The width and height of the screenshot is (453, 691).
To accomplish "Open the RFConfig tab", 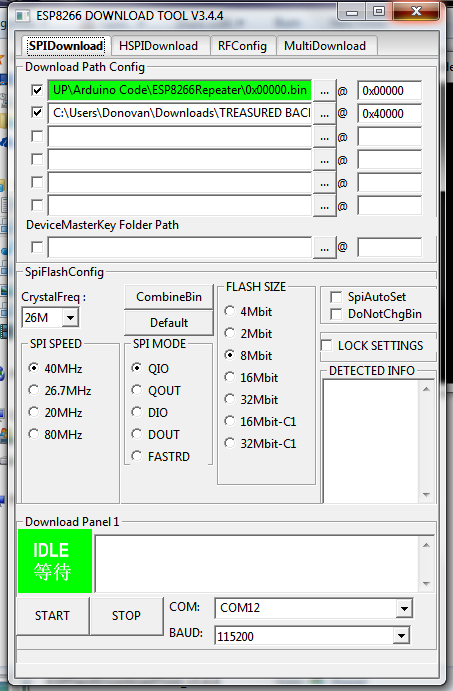I will (x=242, y=46).
